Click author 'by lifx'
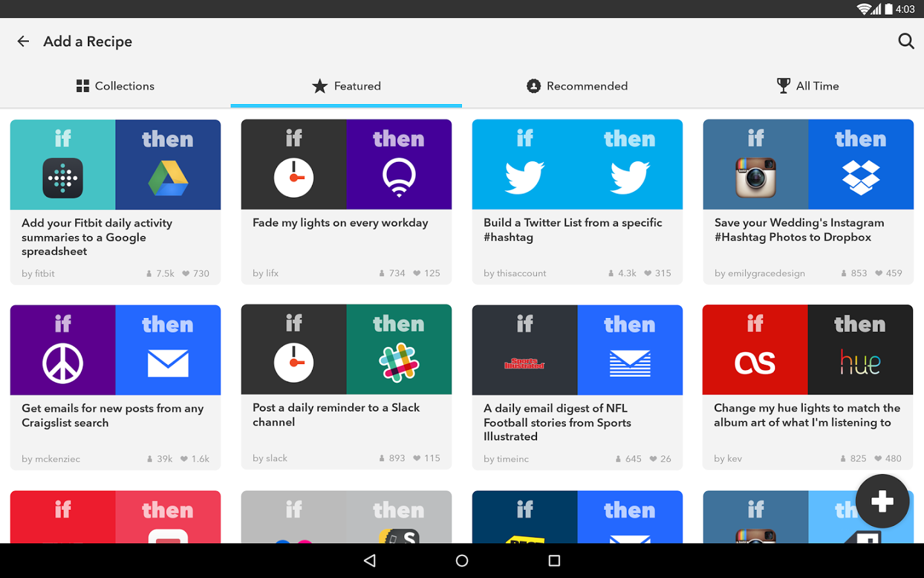The height and width of the screenshot is (578, 924). point(266,273)
